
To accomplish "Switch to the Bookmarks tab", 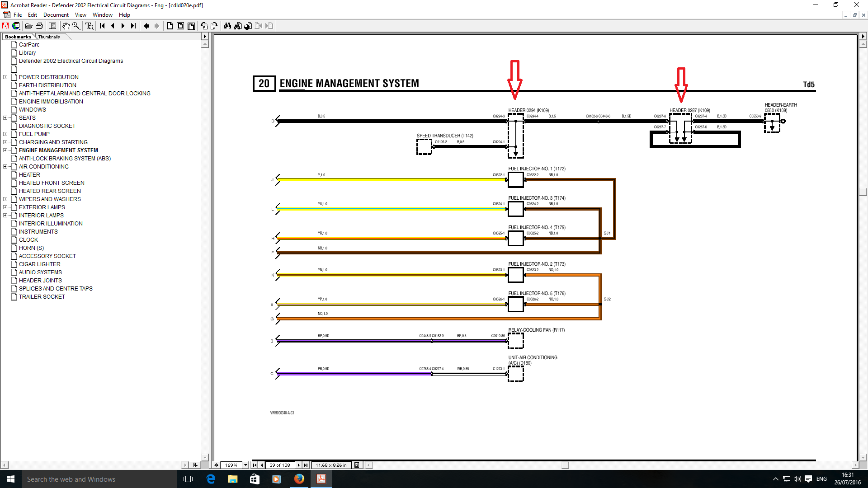I will click(x=18, y=37).
